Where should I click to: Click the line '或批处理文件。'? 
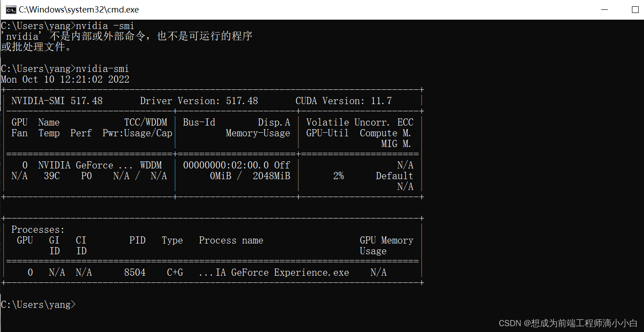(37, 47)
